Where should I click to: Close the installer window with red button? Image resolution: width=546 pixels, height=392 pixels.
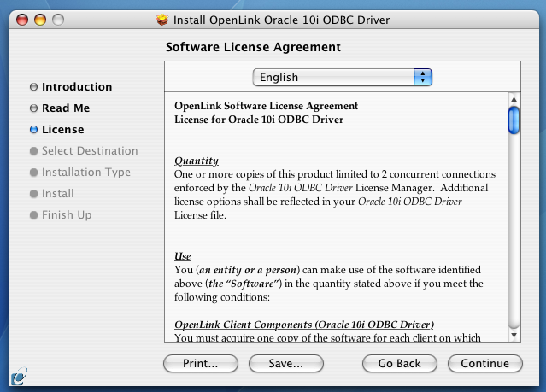tap(22, 20)
